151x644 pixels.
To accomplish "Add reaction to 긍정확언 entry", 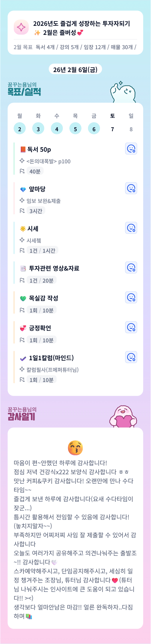I will click(131, 327).
